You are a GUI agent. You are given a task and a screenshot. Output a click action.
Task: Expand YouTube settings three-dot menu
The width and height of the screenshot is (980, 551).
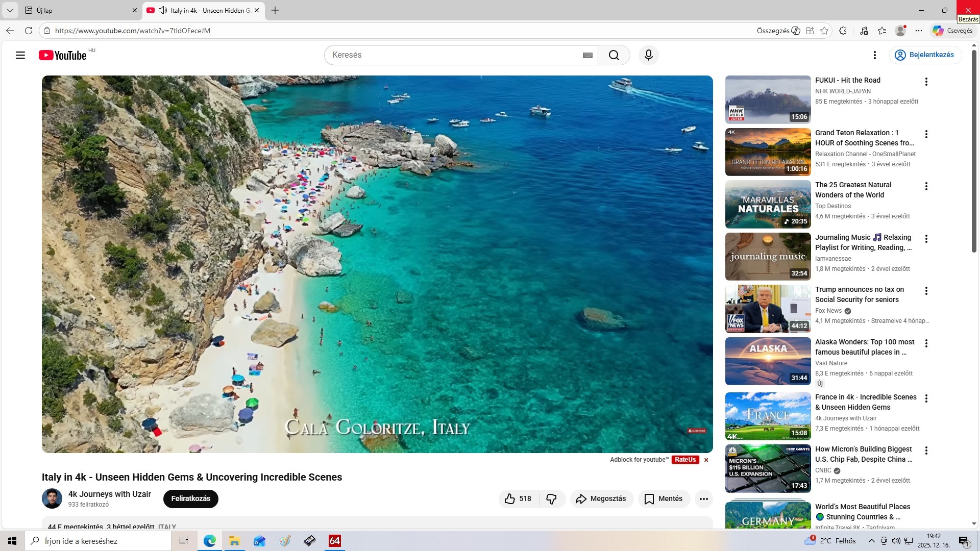(x=874, y=55)
